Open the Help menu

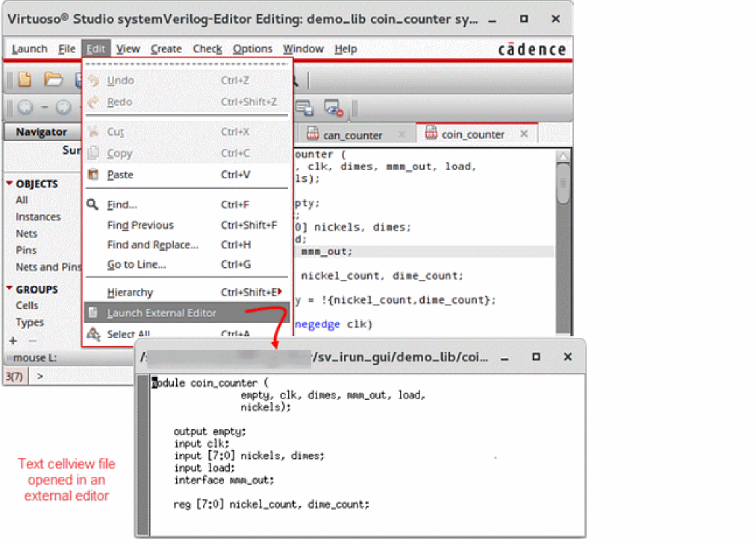(x=346, y=49)
